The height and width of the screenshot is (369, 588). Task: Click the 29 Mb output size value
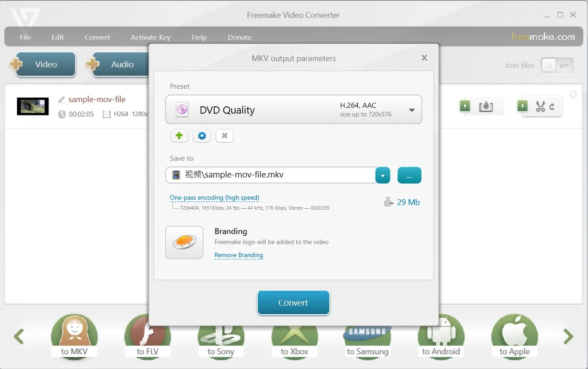pos(409,202)
